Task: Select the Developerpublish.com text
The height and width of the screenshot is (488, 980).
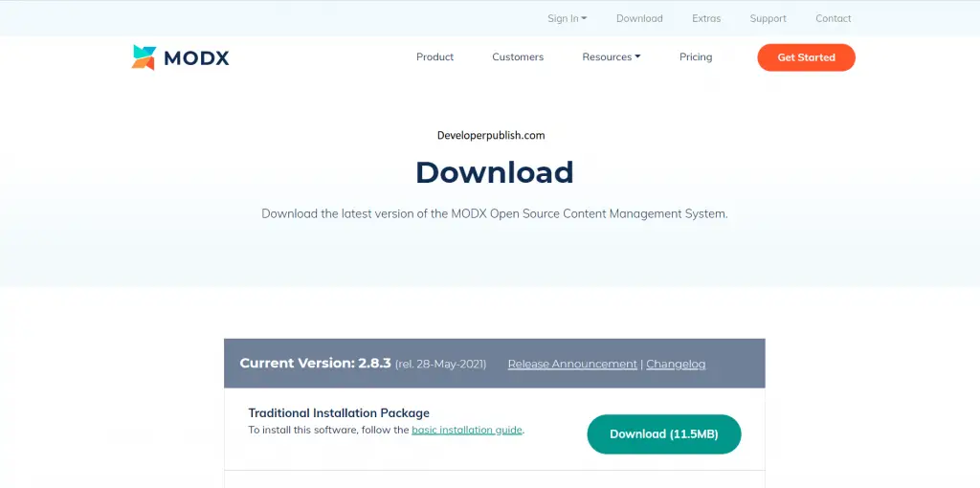Action: [x=491, y=135]
